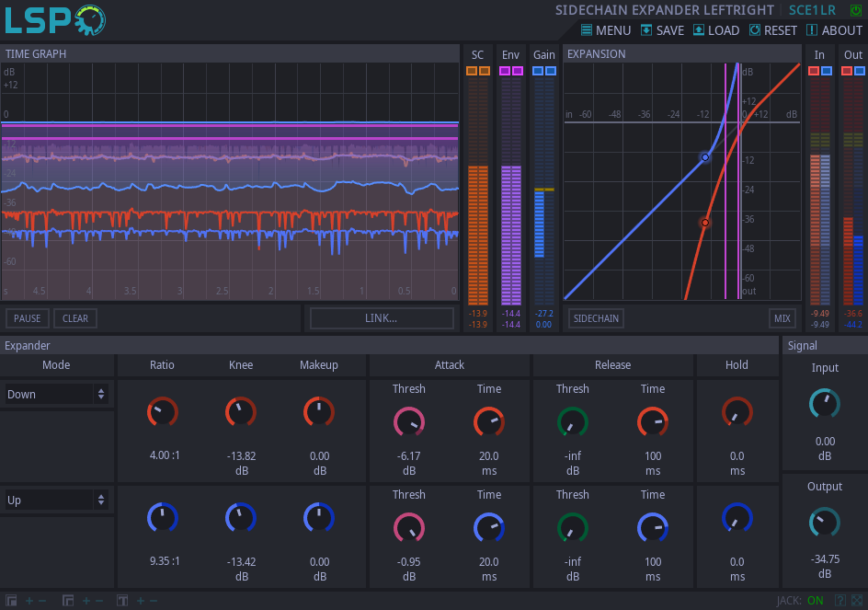Open the MENU item
Image resolution: width=868 pixels, height=610 pixels.
tap(606, 30)
